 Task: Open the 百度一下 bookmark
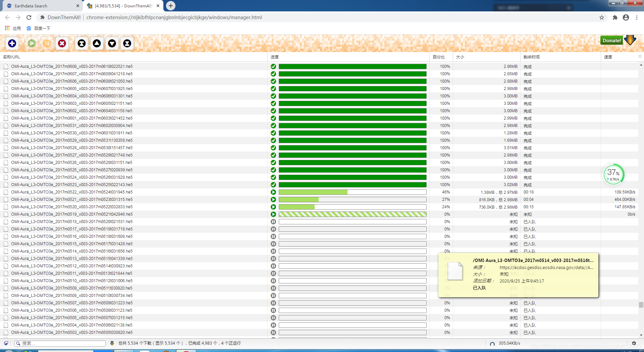(x=39, y=28)
